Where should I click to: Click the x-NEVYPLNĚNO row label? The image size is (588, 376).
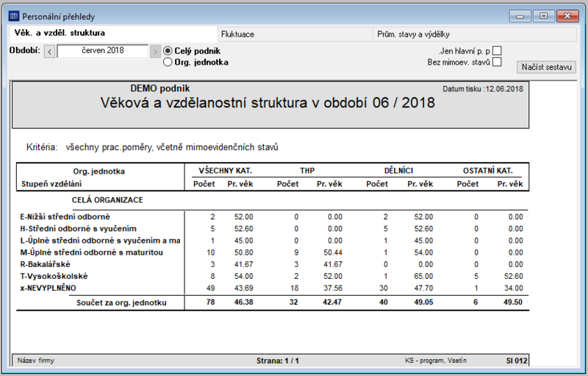[48, 288]
